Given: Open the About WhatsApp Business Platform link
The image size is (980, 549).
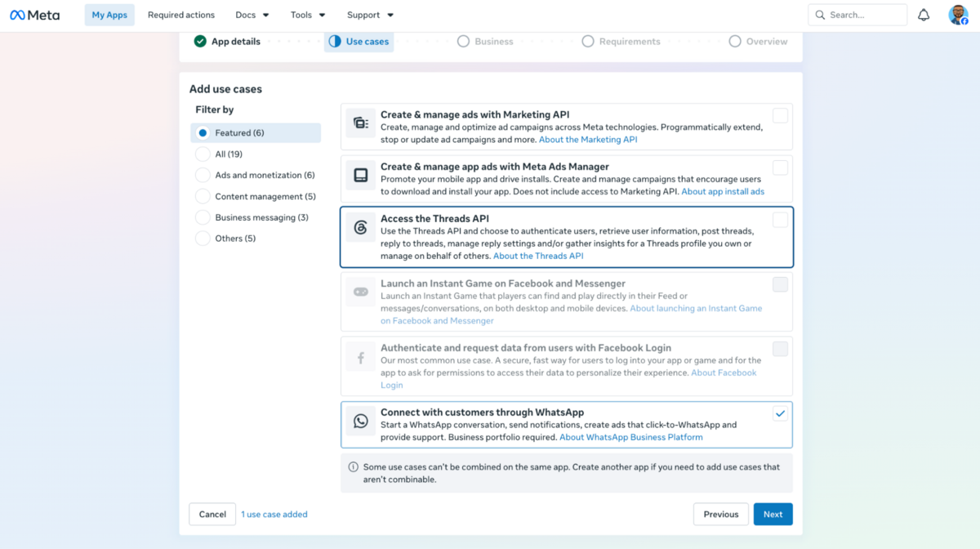Looking at the screenshot, I should [x=631, y=437].
